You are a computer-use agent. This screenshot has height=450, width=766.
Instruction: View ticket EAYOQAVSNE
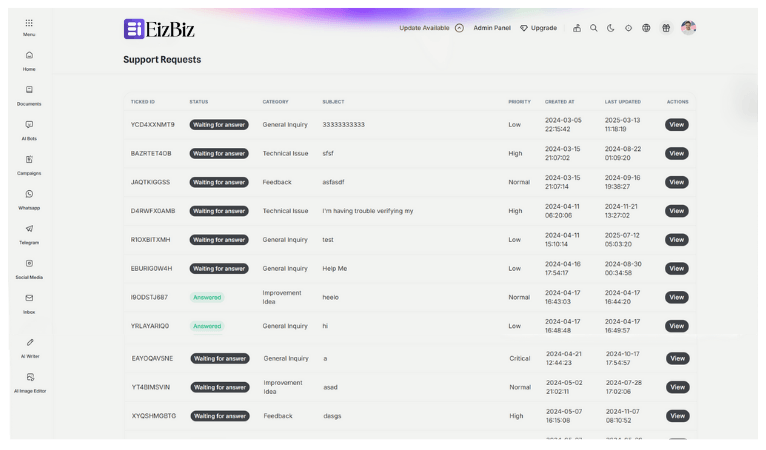click(x=678, y=359)
